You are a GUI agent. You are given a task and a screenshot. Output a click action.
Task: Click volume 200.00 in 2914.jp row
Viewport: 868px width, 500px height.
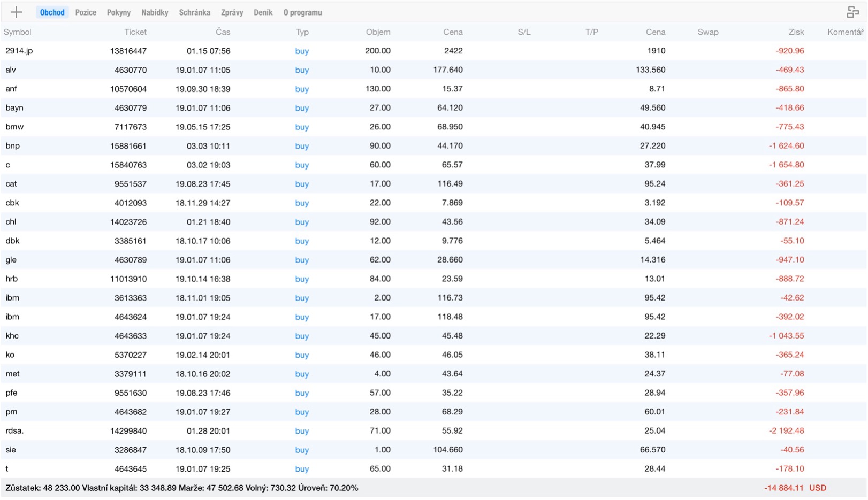[378, 51]
